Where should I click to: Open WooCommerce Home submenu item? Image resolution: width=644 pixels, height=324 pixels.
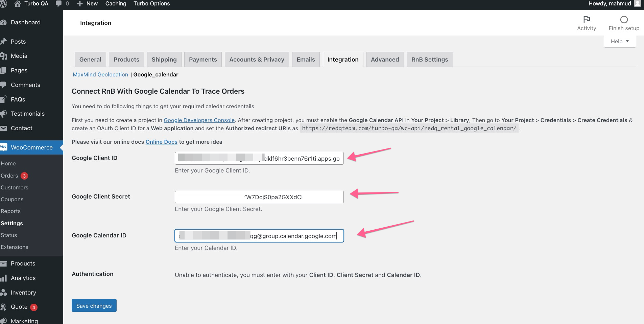coord(8,163)
